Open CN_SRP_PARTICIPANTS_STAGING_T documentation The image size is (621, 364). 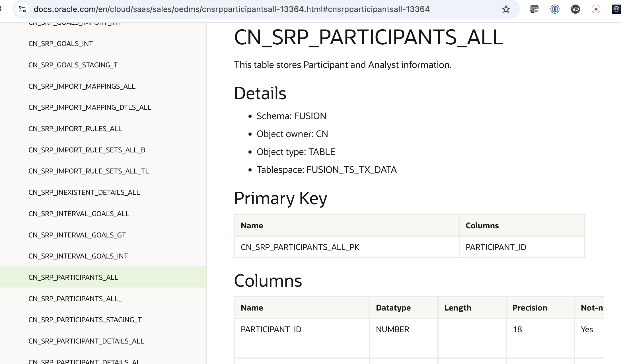[x=85, y=320]
